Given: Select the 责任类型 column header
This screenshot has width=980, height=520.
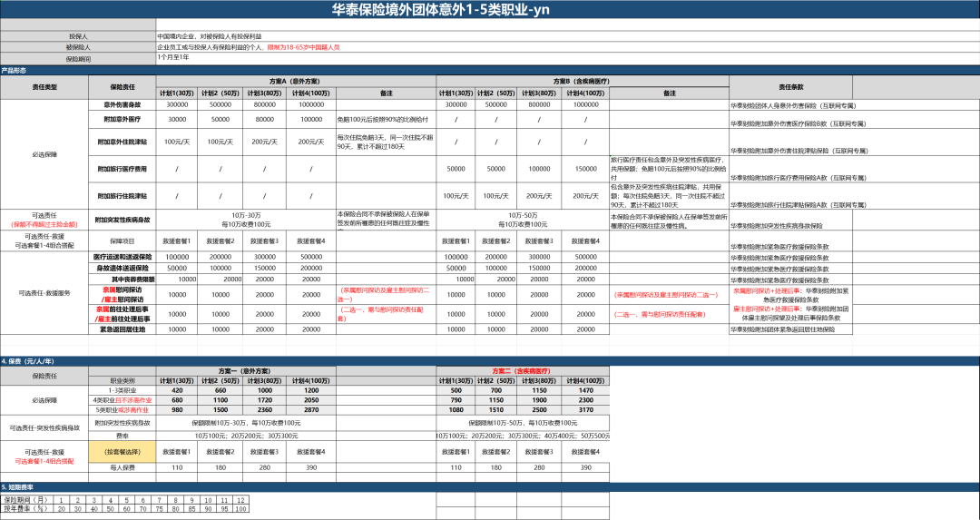Looking at the screenshot, I should [x=44, y=87].
